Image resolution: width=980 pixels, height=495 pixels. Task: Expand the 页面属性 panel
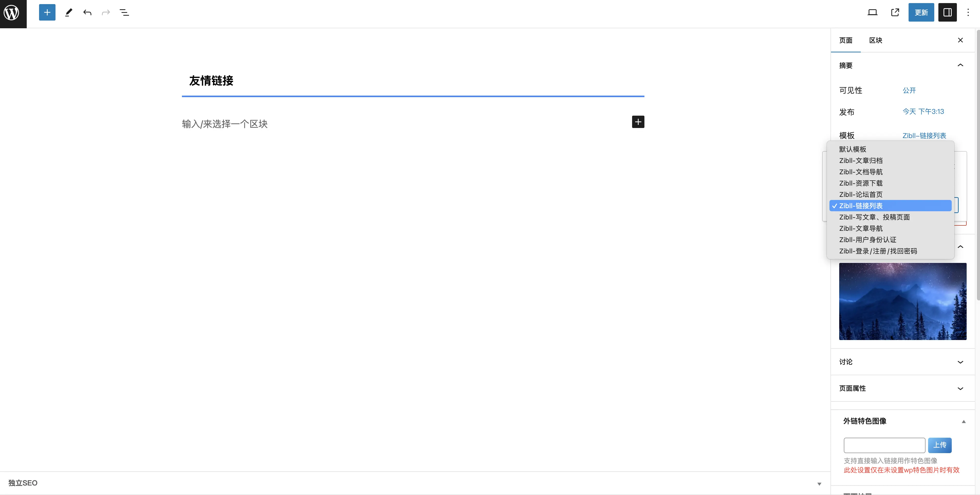pos(902,388)
